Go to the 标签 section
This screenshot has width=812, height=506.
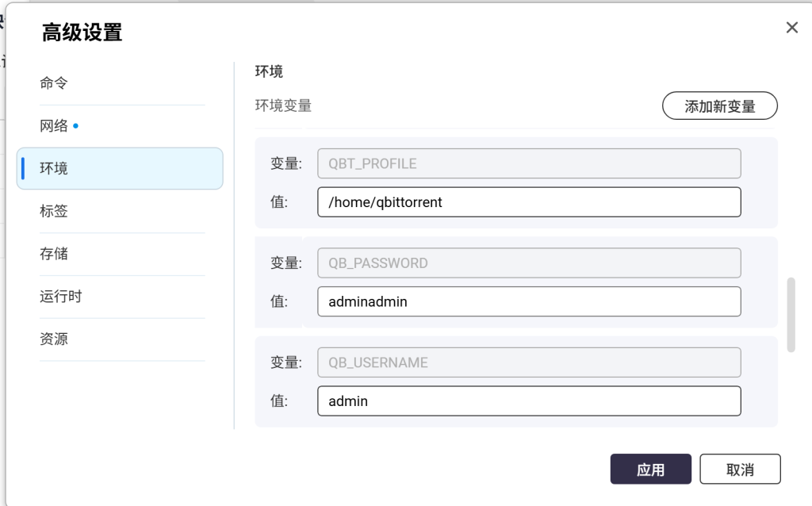[x=54, y=211]
